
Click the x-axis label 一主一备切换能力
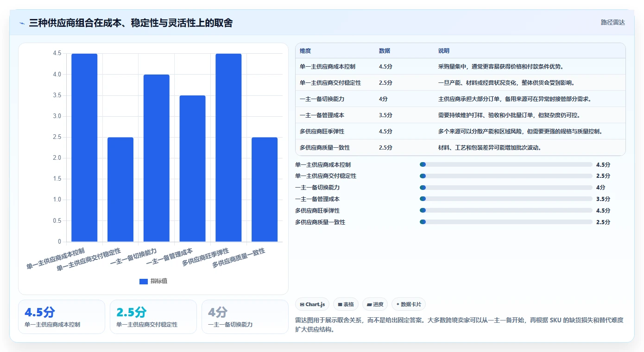click(x=133, y=257)
